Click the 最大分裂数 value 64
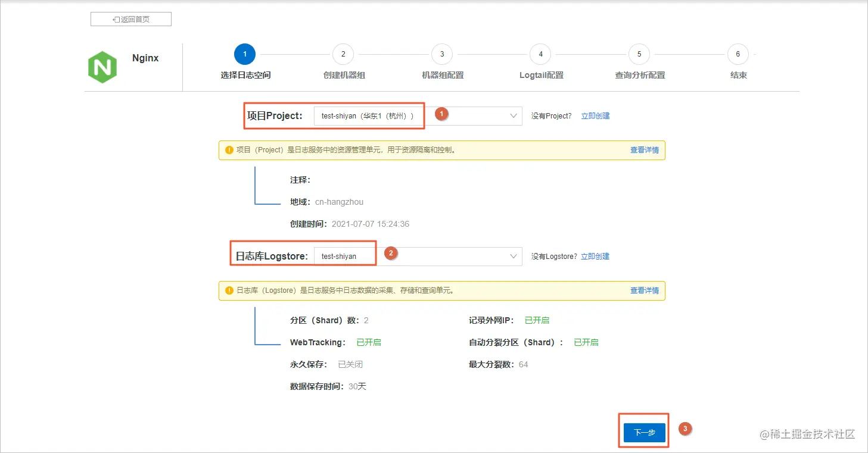 pyautogui.click(x=523, y=364)
